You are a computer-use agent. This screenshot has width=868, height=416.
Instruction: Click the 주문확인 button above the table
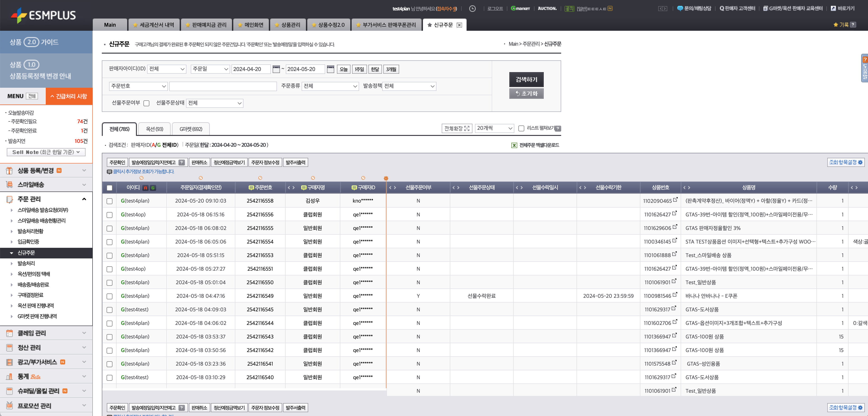pos(117,163)
